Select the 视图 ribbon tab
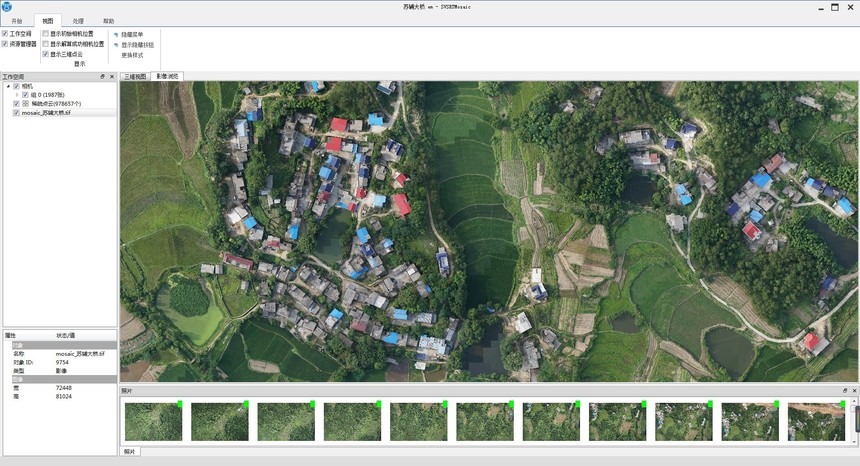Screen dimensions: 860x466 click(x=48, y=21)
